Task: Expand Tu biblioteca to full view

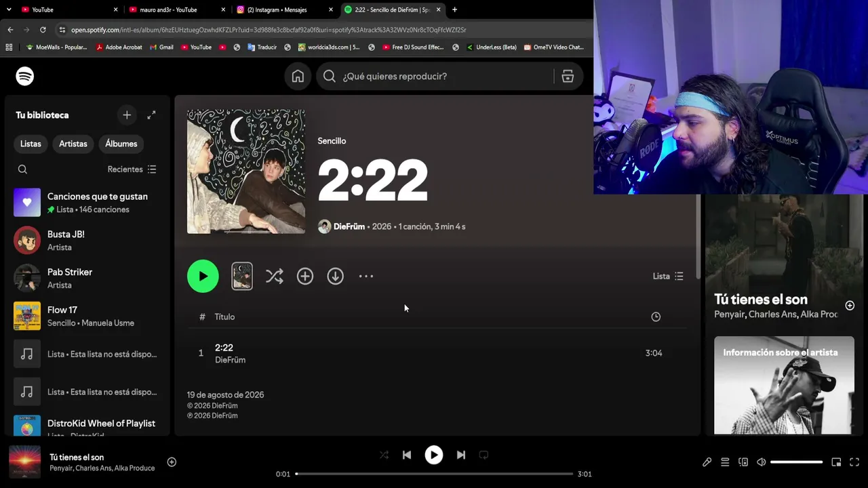Action: (x=151, y=115)
